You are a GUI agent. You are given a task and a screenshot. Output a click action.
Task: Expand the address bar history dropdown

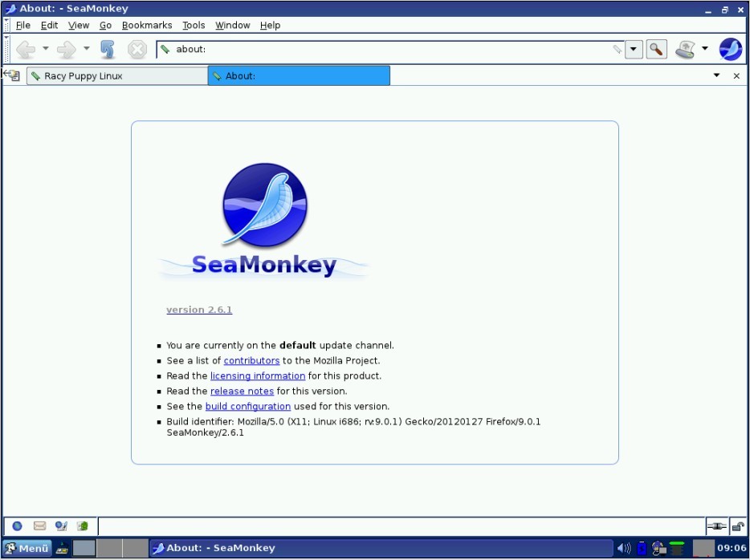pyautogui.click(x=634, y=49)
